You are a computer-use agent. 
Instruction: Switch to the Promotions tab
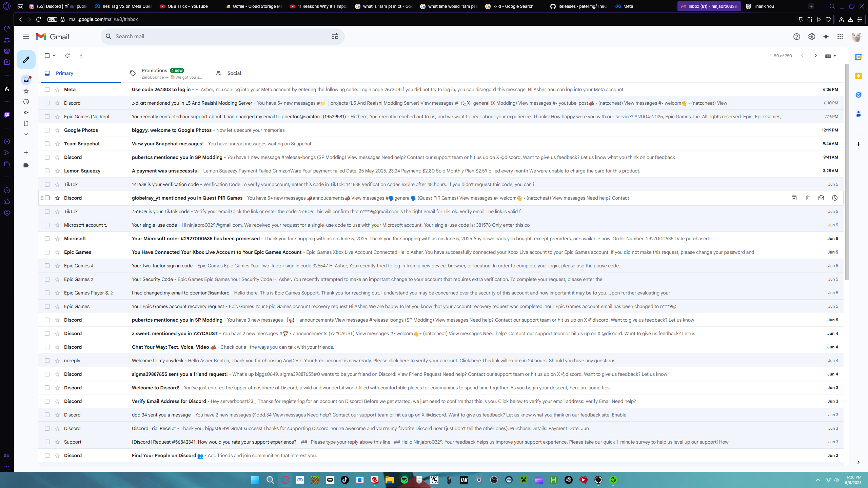[166, 73]
